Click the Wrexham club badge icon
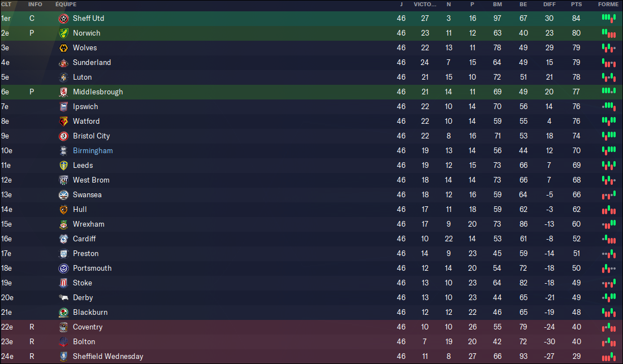 click(x=63, y=224)
